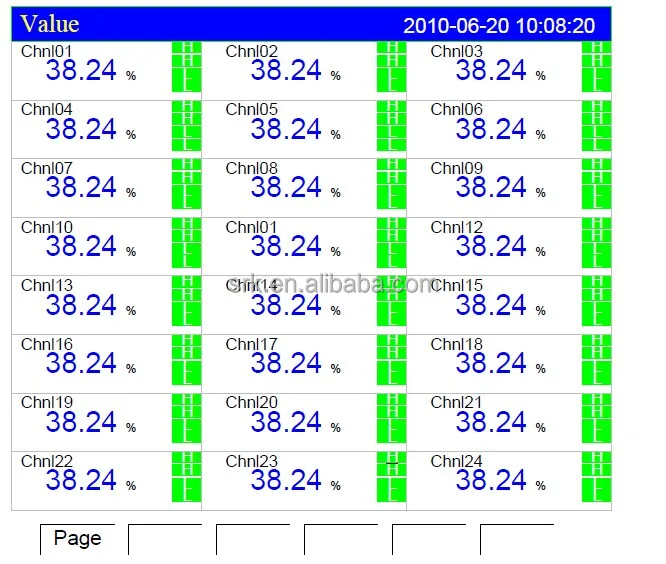Viewport: 666px width, 564px height.
Task: Click Chnl22 alarm status indicator
Action: pos(186,477)
